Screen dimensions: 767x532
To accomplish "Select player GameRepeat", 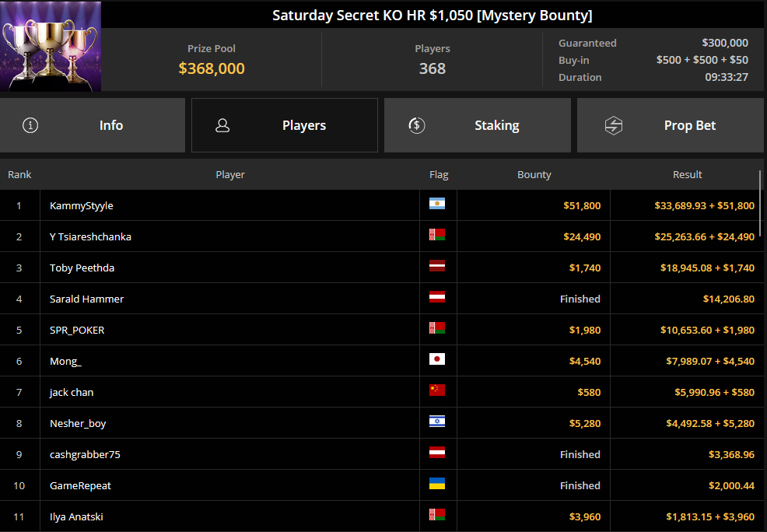I will (x=80, y=485).
